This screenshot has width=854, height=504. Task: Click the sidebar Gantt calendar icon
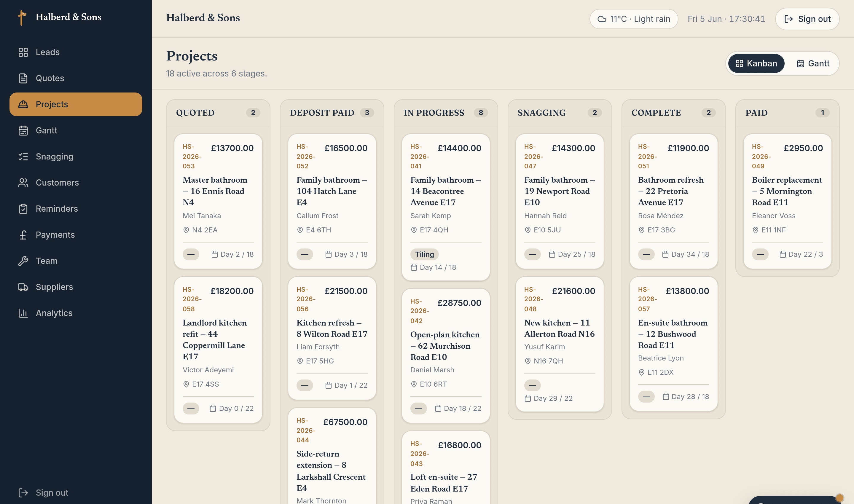[x=23, y=130]
